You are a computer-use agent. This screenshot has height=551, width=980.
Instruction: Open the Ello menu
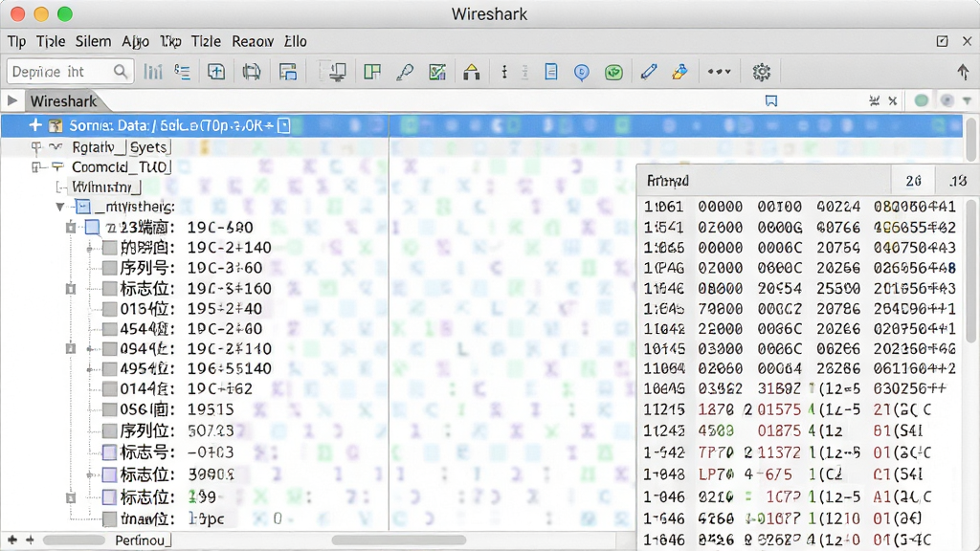point(295,41)
